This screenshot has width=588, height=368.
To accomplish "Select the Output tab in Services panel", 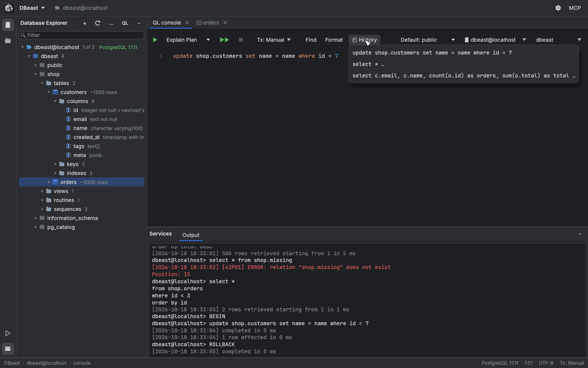I will click(191, 235).
